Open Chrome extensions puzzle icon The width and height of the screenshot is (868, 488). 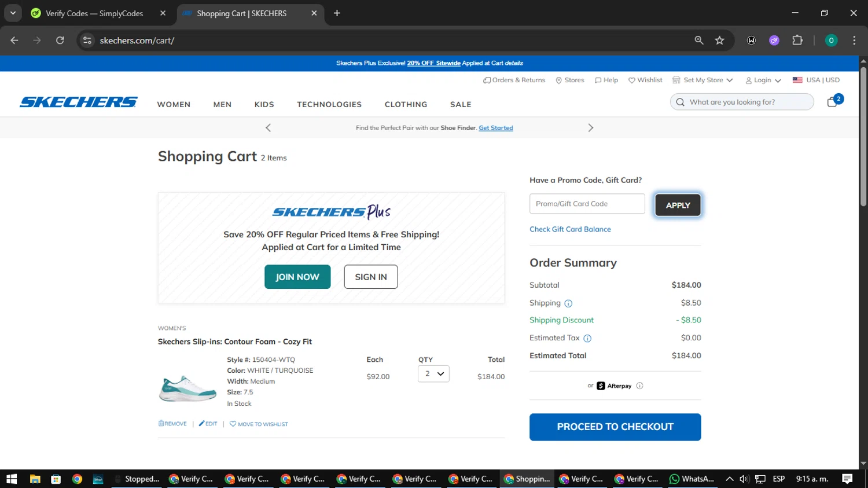(797, 41)
